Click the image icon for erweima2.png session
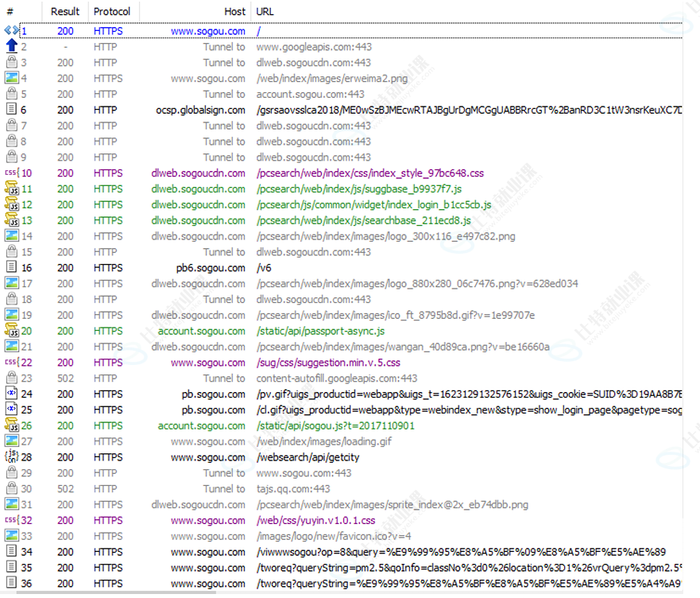700x598 pixels. coord(12,78)
